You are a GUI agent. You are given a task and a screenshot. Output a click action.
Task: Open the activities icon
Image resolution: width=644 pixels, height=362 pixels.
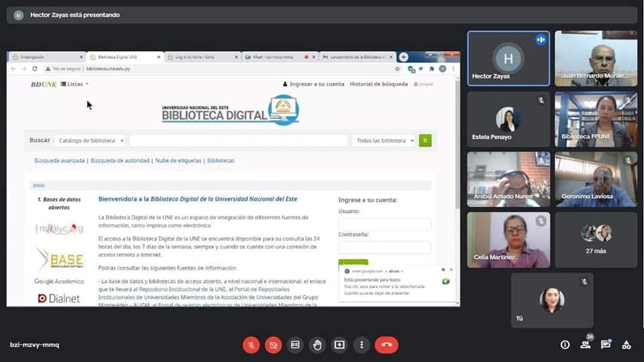[x=627, y=345]
